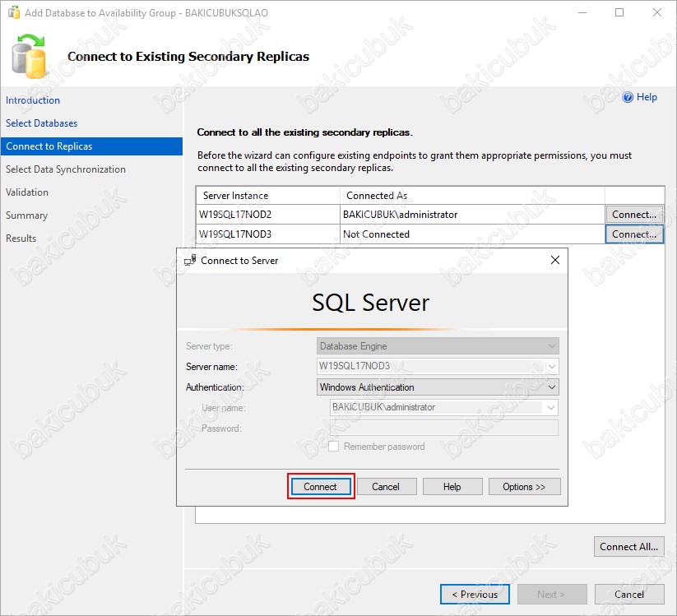Open the User name dropdown
Screen dimensions: 677x616
tap(550, 407)
